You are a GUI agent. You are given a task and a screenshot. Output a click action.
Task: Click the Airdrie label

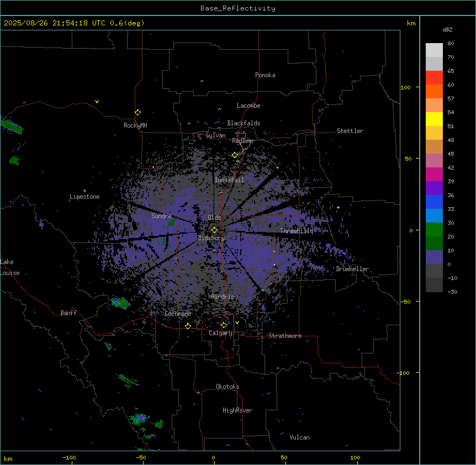(223, 297)
